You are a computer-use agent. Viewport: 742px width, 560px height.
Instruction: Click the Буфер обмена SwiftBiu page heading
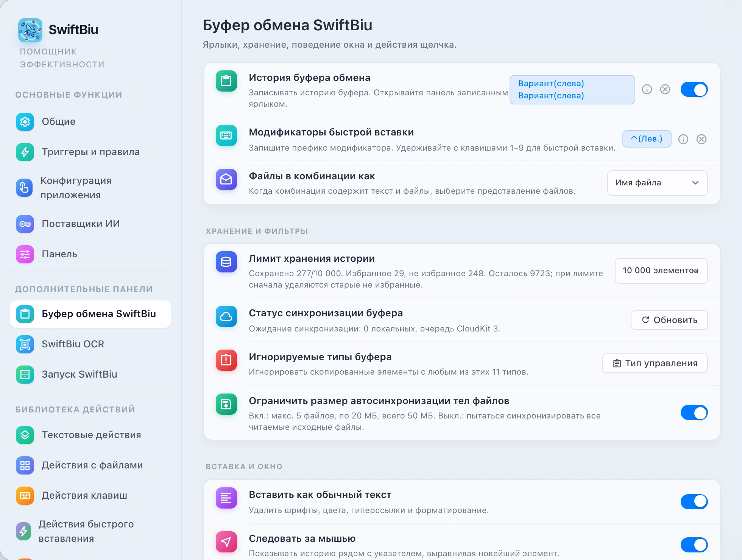tap(288, 25)
